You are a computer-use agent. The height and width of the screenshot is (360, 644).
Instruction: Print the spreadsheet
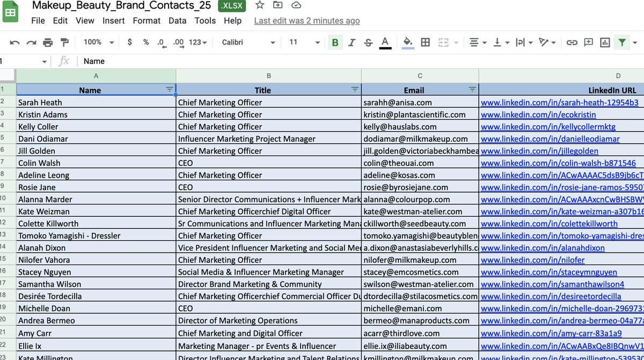tap(48, 42)
